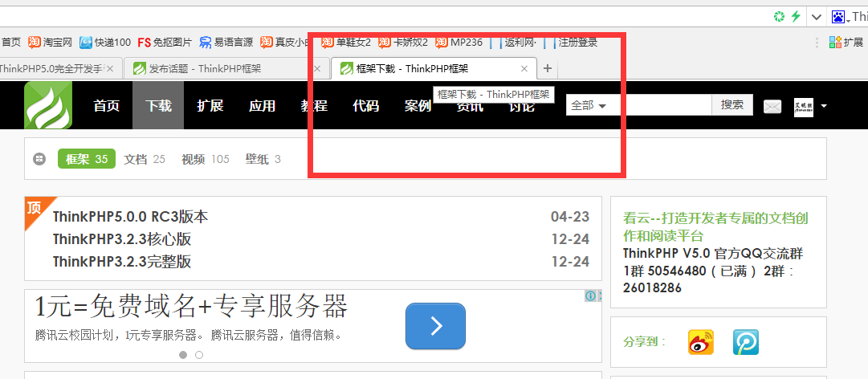Click the ad info icon
868x379 pixels.
click(x=591, y=296)
